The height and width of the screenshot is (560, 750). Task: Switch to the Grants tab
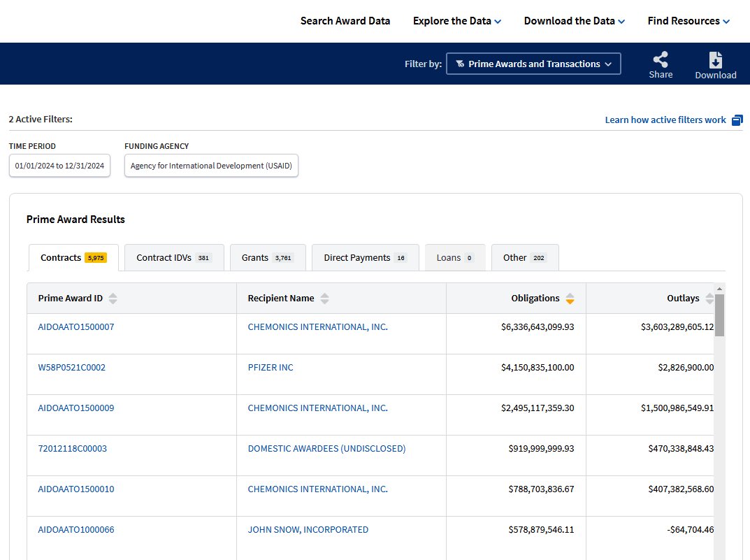click(267, 257)
